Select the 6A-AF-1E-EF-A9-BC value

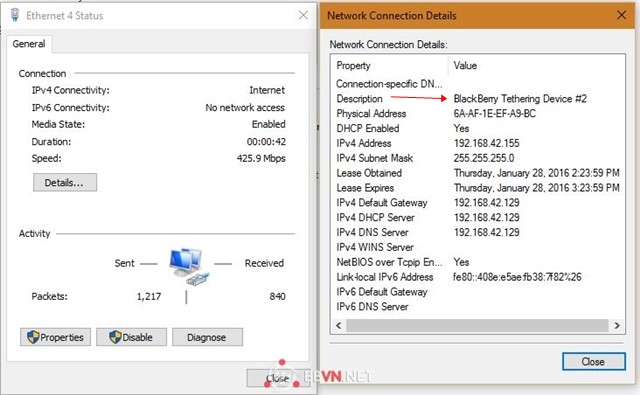495,113
